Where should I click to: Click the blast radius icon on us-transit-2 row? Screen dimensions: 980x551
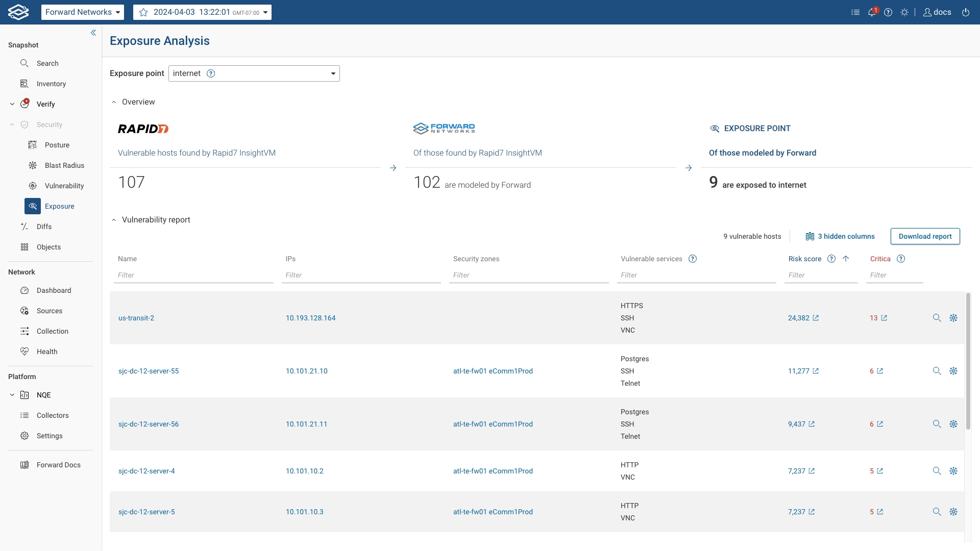click(x=954, y=317)
